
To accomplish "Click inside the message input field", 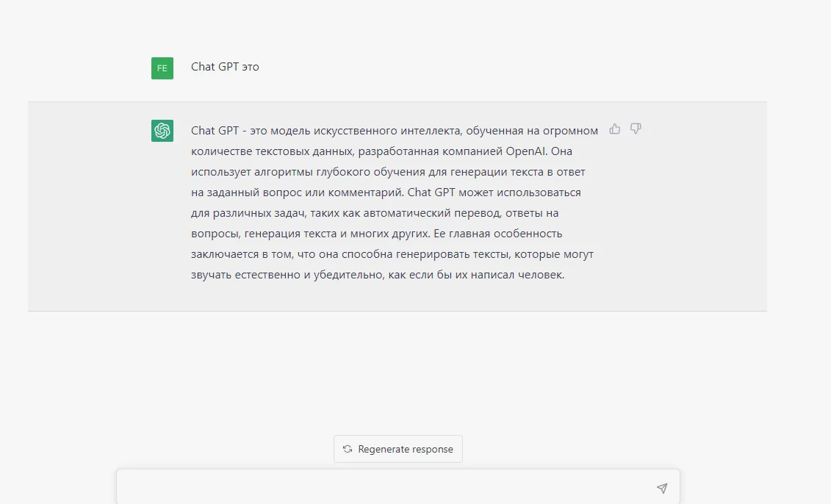I will pos(398,487).
